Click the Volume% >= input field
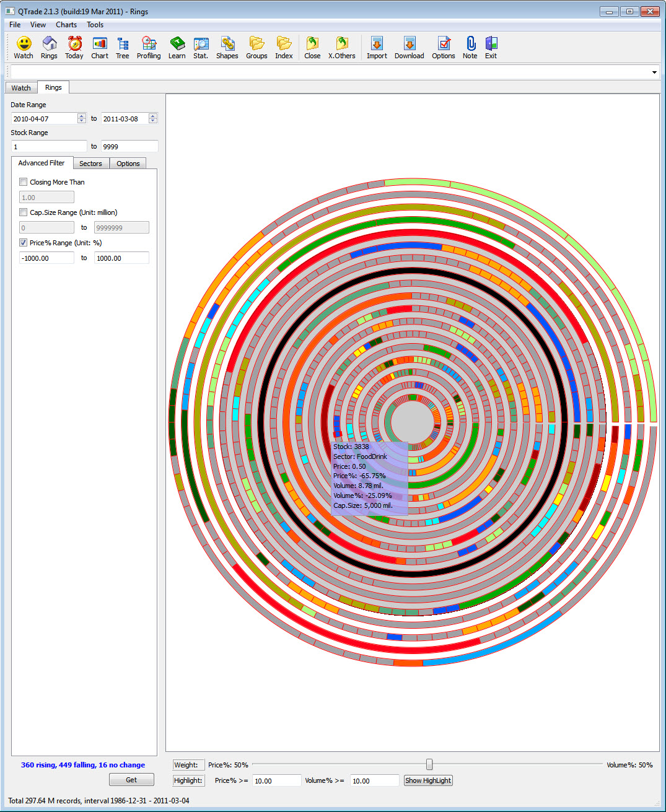This screenshot has width=666, height=812. pyautogui.click(x=374, y=780)
